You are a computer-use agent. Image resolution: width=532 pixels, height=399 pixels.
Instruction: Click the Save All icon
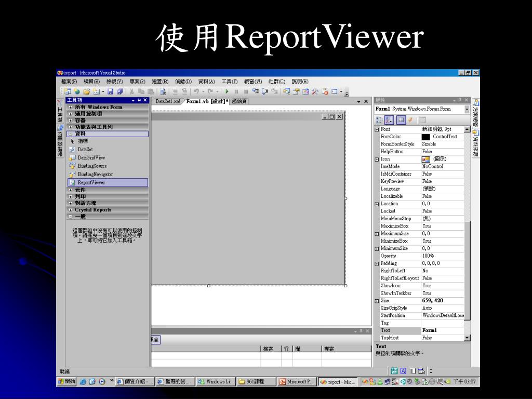tap(119, 91)
